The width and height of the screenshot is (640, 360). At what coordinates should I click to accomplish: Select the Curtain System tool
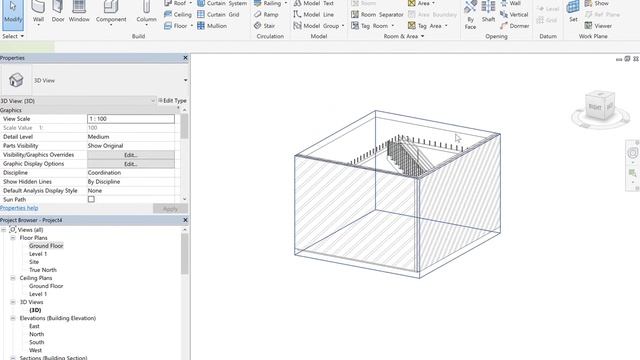coord(222,3)
